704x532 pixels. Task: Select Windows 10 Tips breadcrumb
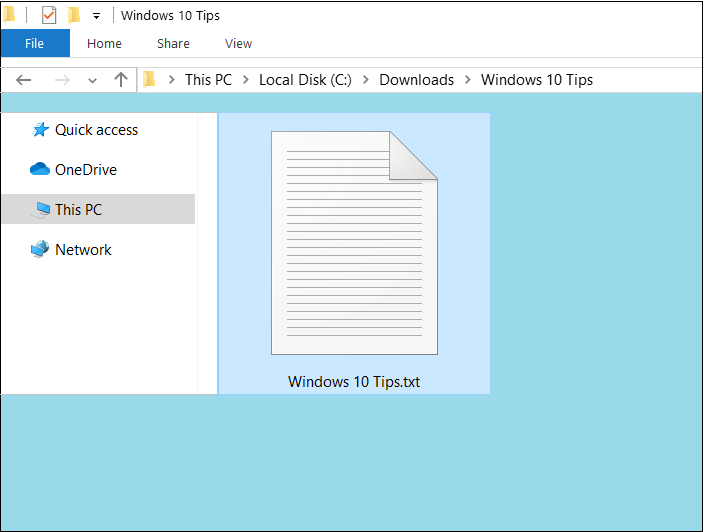click(537, 80)
